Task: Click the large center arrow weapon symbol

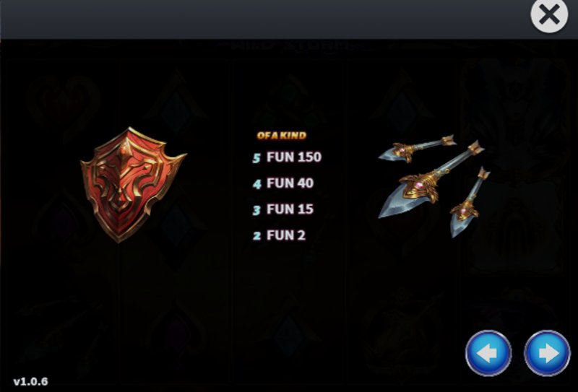Action: [431, 180]
